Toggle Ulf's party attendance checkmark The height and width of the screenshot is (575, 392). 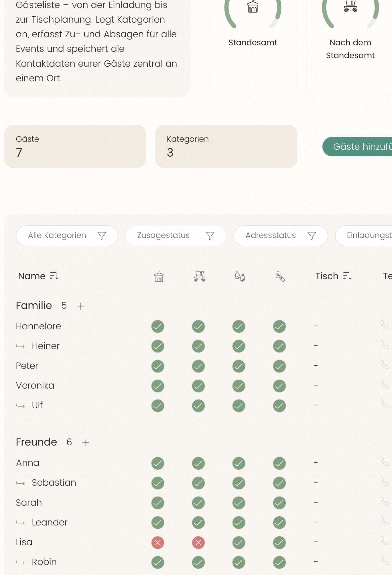click(x=279, y=406)
